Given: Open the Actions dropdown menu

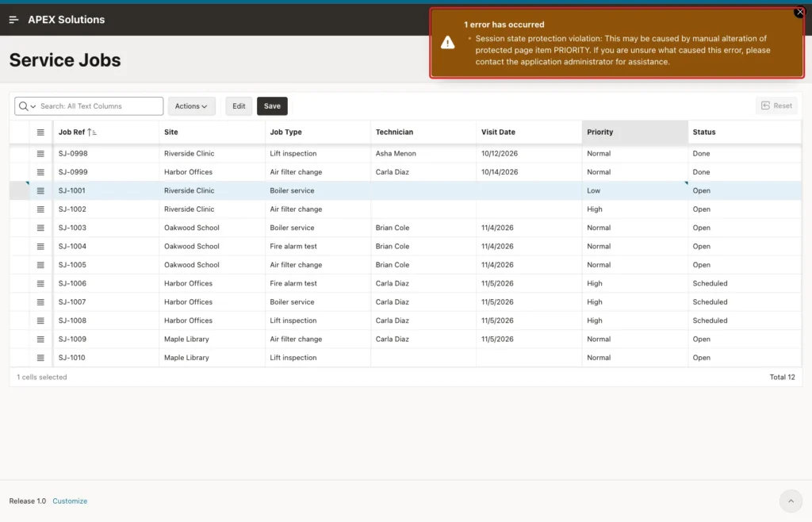Looking at the screenshot, I should 191,106.
